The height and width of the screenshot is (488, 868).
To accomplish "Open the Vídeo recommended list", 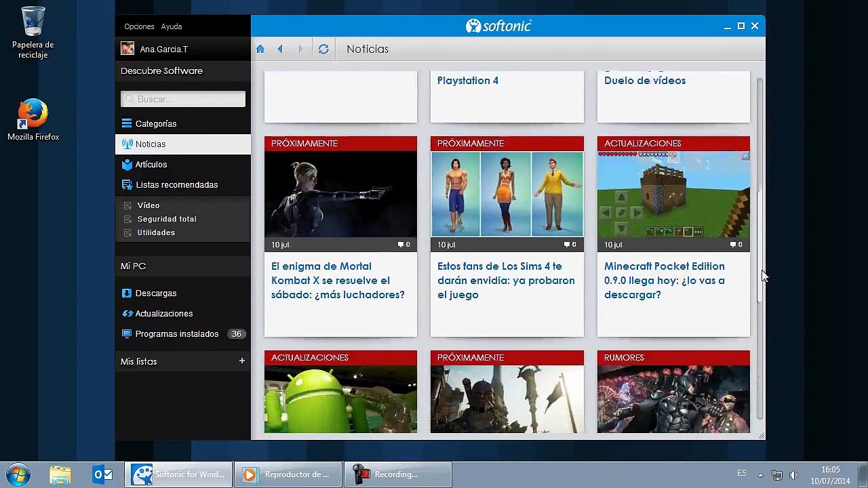I will (149, 205).
